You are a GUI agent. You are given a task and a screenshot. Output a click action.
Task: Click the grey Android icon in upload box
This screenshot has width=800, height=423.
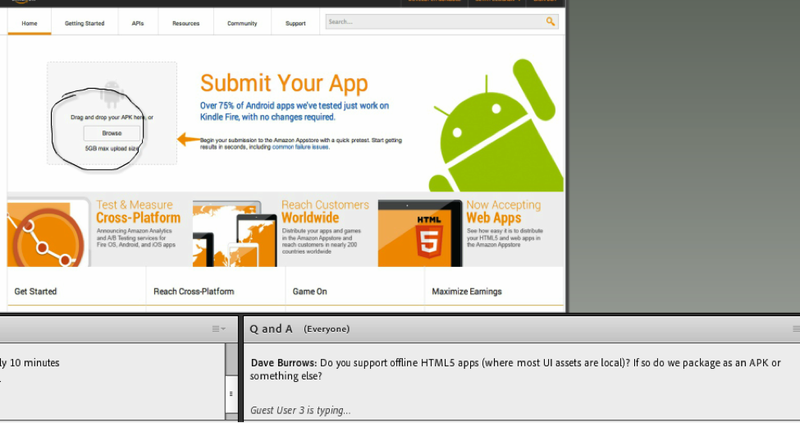[112, 93]
